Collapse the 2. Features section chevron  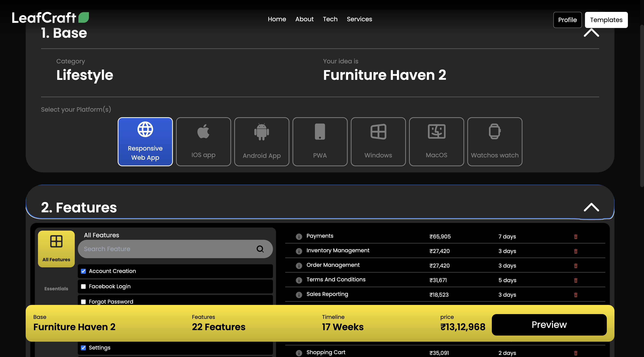tap(591, 207)
